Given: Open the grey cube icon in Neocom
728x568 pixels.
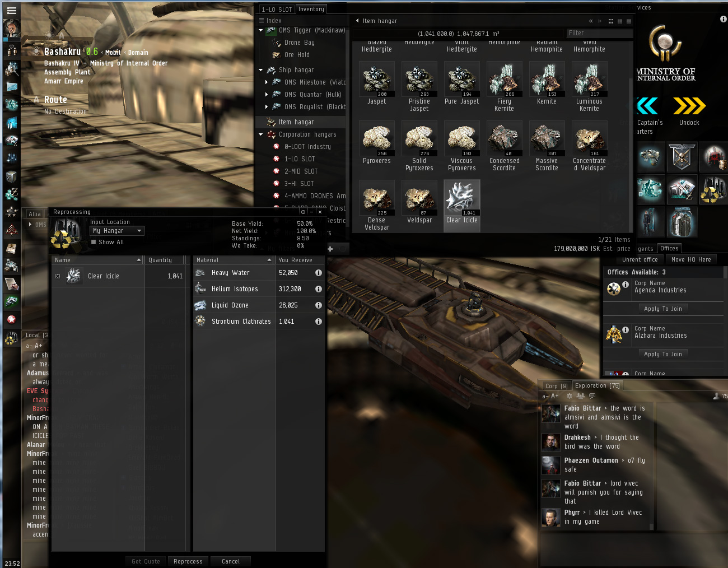Looking at the screenshot, I should [x=12, y=176].
